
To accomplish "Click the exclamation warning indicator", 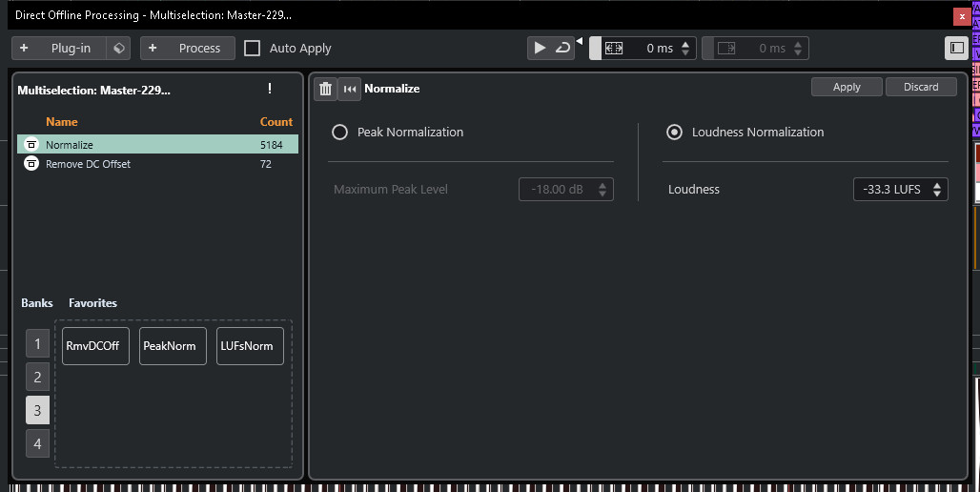I will (270, 89).
